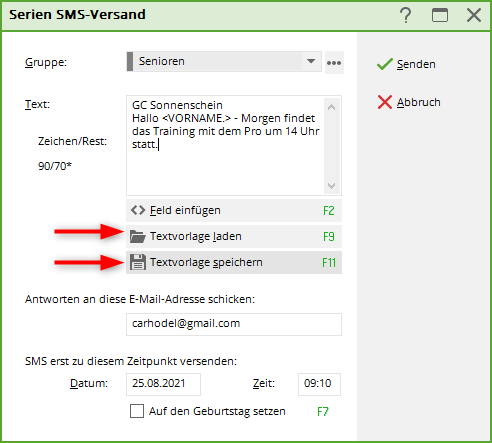Click into the SMS message text area
This screenshot has width=492, height=443.
[x=225, y=145]
